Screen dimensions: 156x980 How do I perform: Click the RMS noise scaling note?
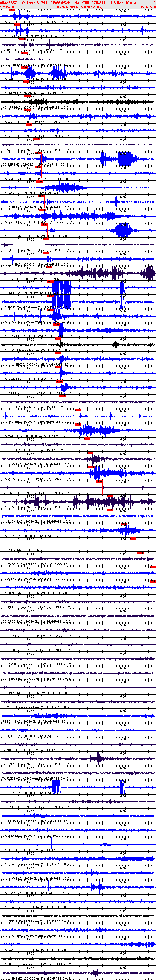(78, 7)
